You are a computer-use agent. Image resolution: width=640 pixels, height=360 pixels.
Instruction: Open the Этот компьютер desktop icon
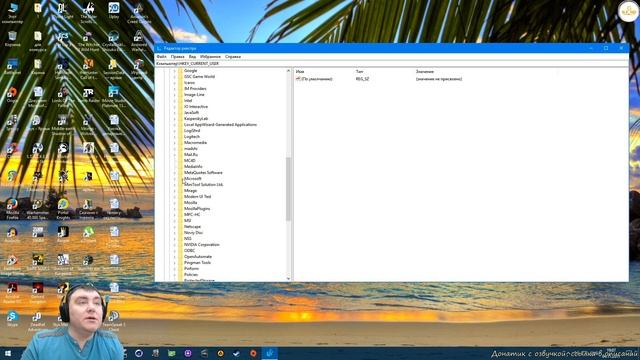pos(12,13)
